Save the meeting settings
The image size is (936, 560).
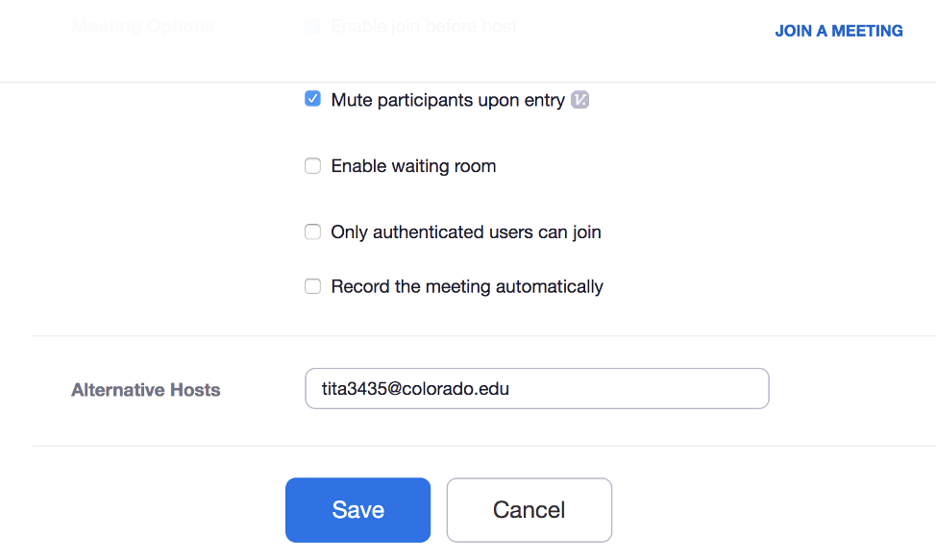pyautogui.click(x=357, y=510)
